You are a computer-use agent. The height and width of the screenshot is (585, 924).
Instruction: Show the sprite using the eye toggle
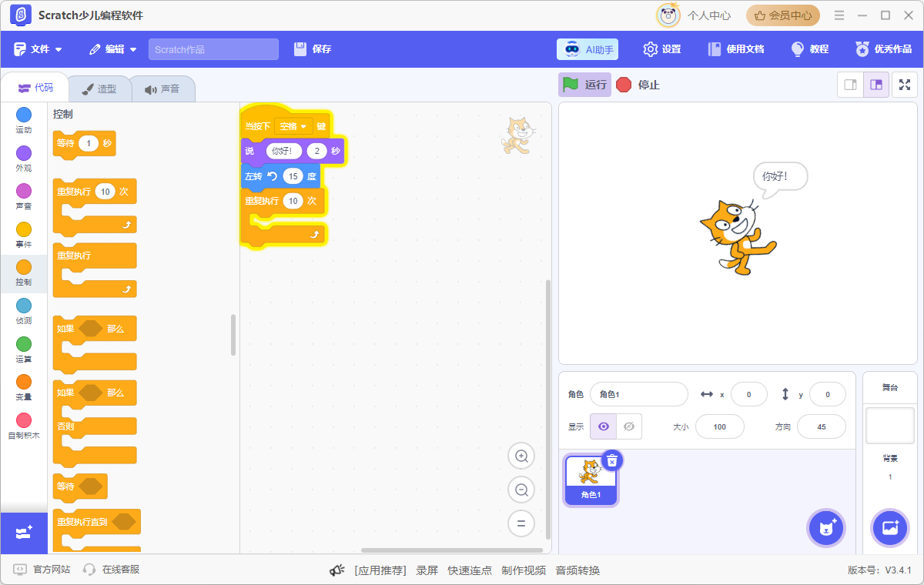point(604,426)
